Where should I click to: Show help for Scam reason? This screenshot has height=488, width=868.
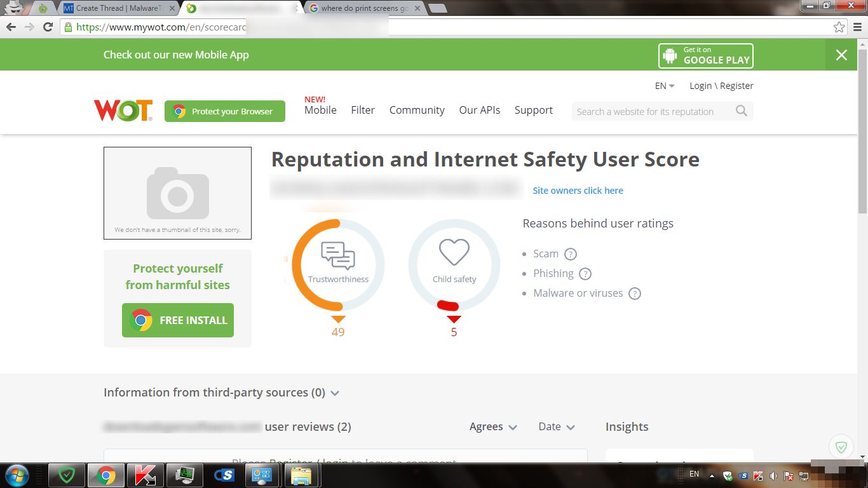pyautogui.click(x=571, y=254)
